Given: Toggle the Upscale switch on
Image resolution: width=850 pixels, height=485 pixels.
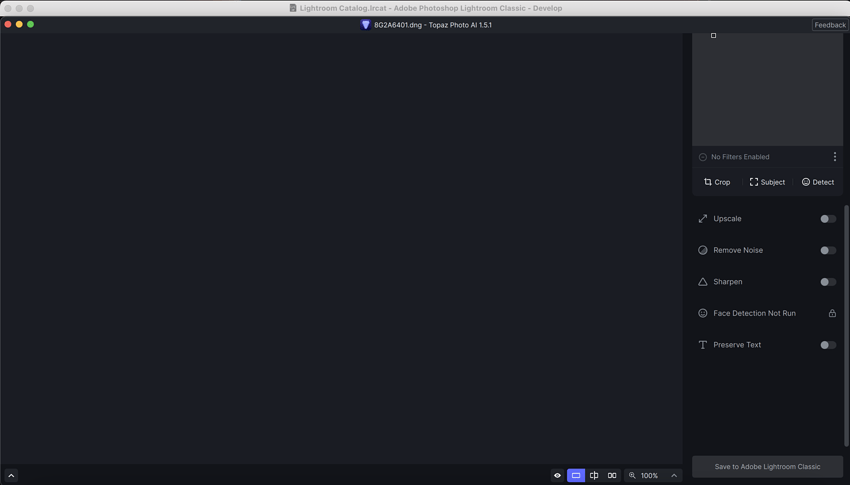Looking at the screenshot, I should [828, 219].
